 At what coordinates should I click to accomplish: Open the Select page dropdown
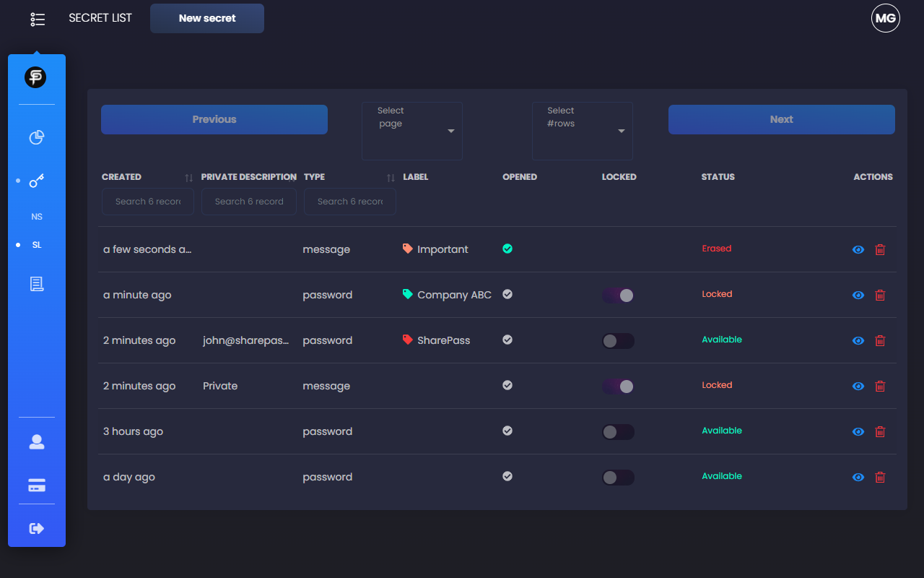412,131
